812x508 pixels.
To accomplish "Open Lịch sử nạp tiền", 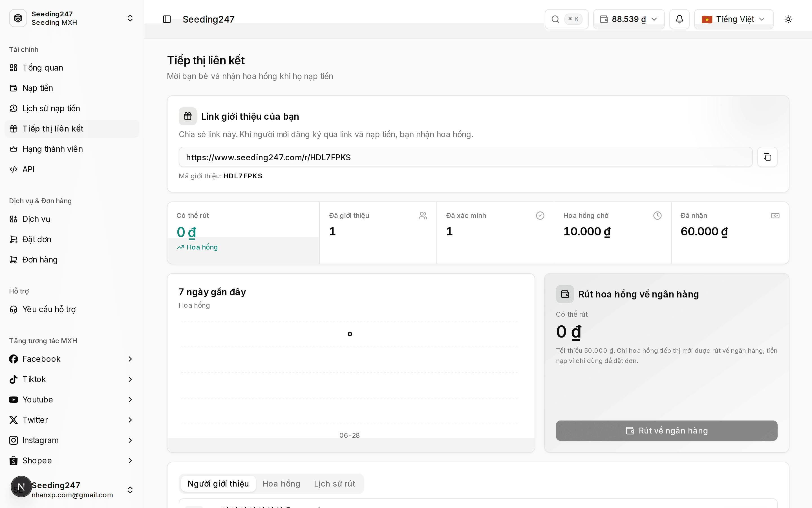I will pyautogui.click(x=72, y=109).
